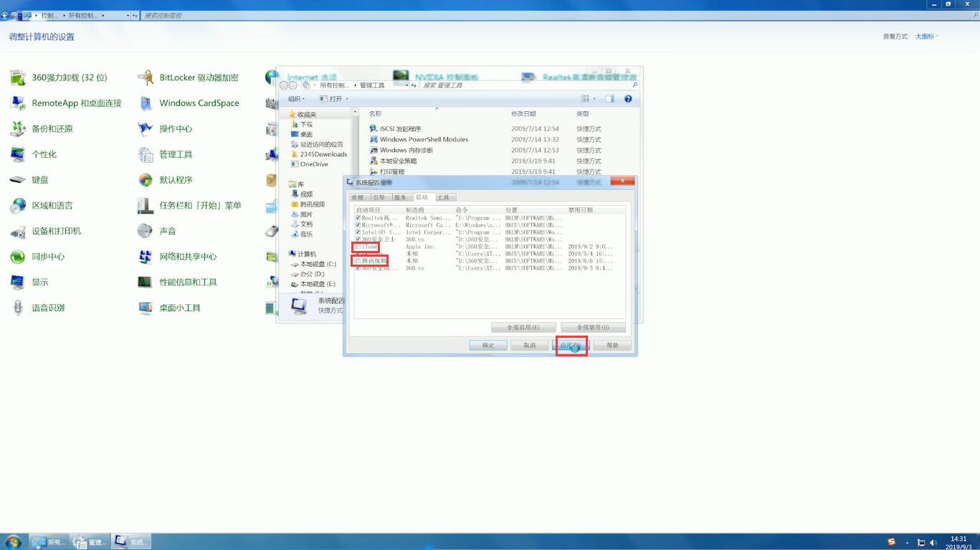Open the 打开 dropdown arrow in Explorer toolbar
The image size is (980, 550).
(x=347, y=99)
